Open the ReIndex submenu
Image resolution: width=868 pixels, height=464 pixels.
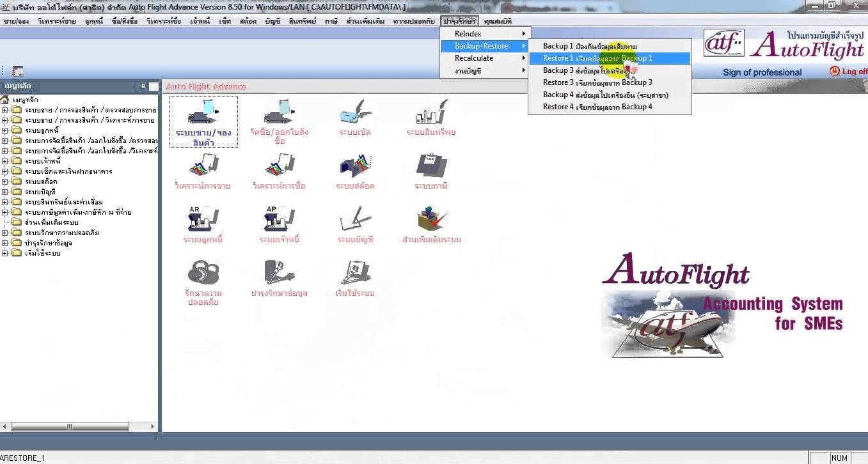coord(485,33)
